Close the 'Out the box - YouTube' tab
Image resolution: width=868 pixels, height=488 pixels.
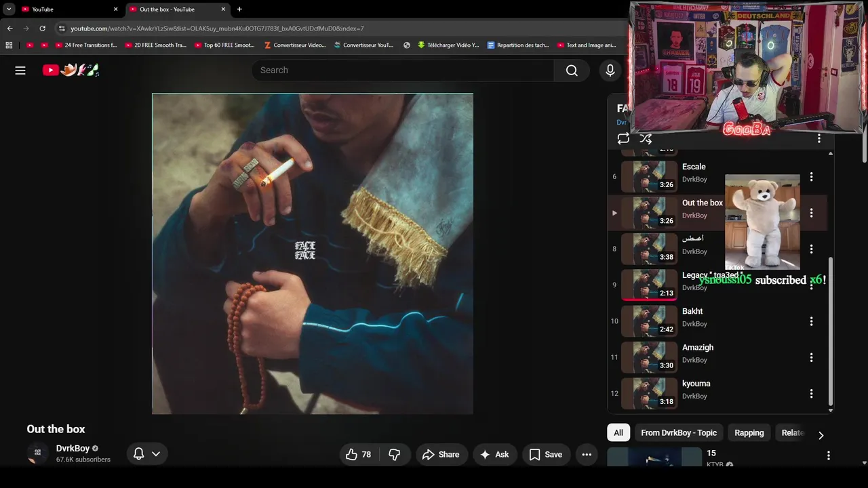click(223, 9)
